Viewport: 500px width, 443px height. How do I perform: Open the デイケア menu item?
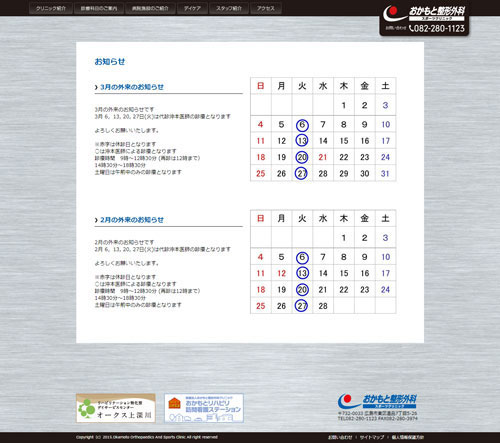192,8
